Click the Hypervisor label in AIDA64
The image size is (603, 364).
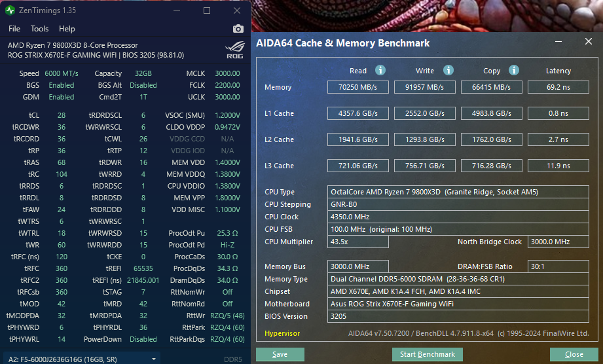282,333
